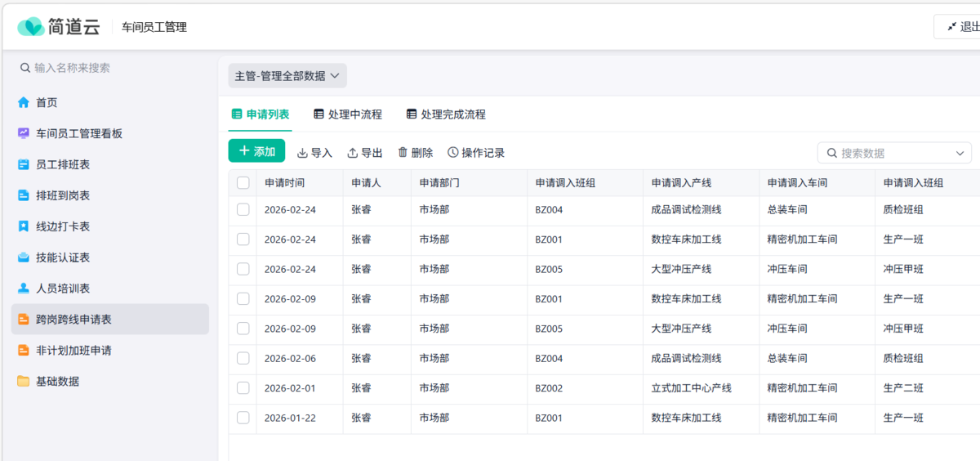Check the row with 成品调试检测线 dated 2026-02-24
The height and width of the screenshot is (461, 980).
pyautogui.click(x=243, y=210)
